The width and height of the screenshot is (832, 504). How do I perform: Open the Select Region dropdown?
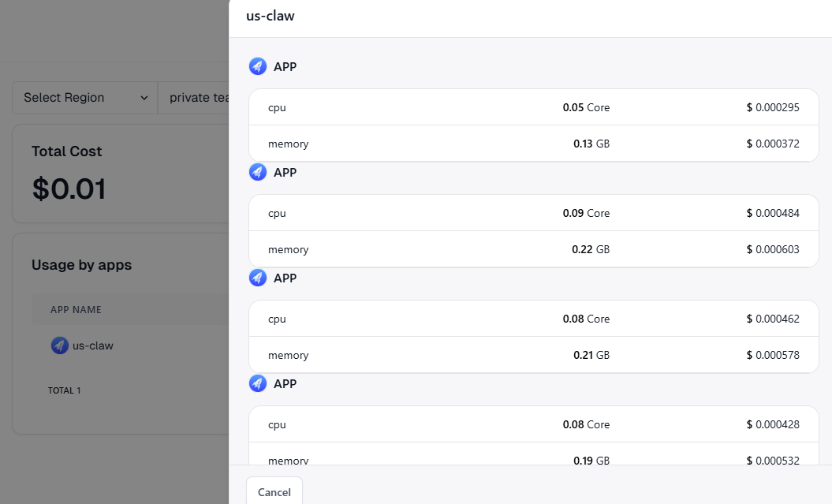85,98
